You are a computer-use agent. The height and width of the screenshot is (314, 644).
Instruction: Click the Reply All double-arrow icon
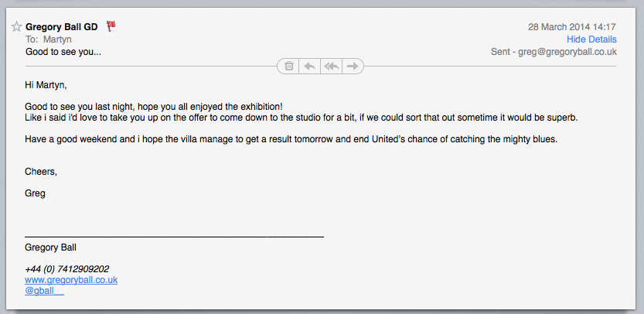(x=331, y=67)
